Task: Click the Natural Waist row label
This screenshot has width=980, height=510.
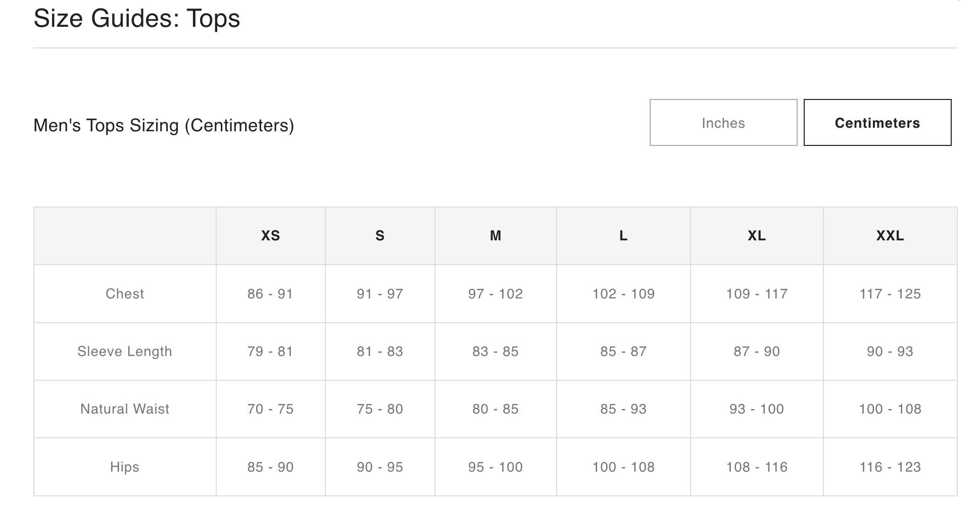Action: (125, 409)
